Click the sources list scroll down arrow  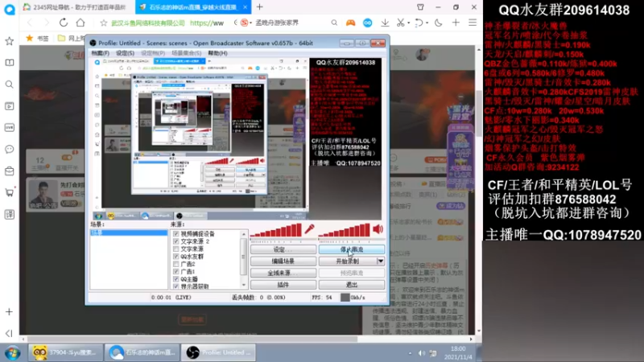[244, 286]
